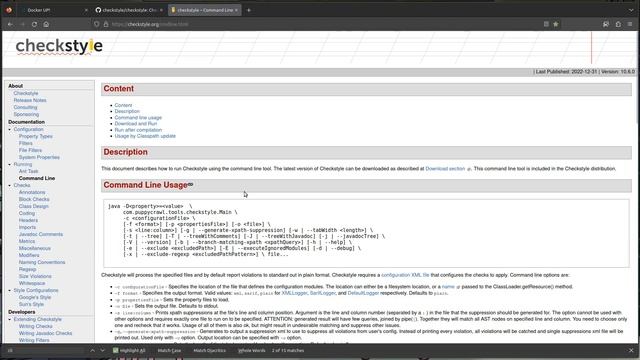Open the Release Notes sidebar link
Screen dimensions: 640x360
coord(30,100)
